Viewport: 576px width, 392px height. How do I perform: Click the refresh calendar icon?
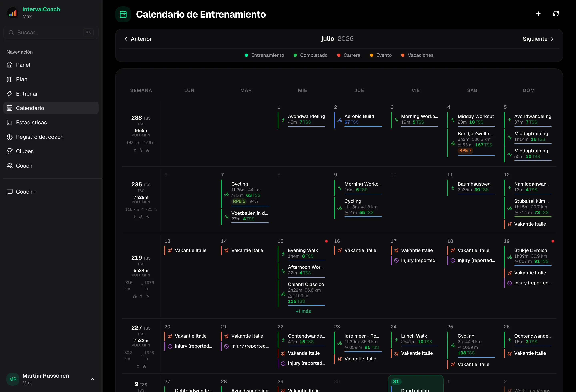point(556,14)
